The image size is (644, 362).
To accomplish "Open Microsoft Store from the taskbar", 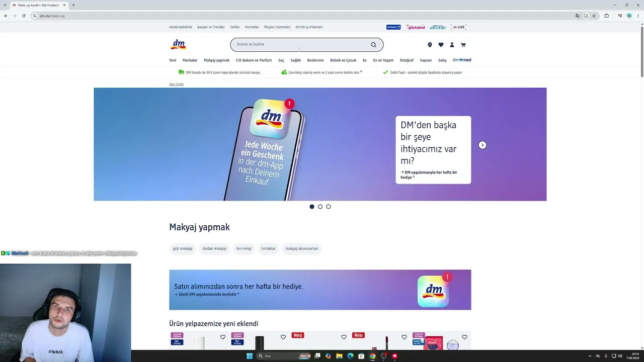I will 361,356.
